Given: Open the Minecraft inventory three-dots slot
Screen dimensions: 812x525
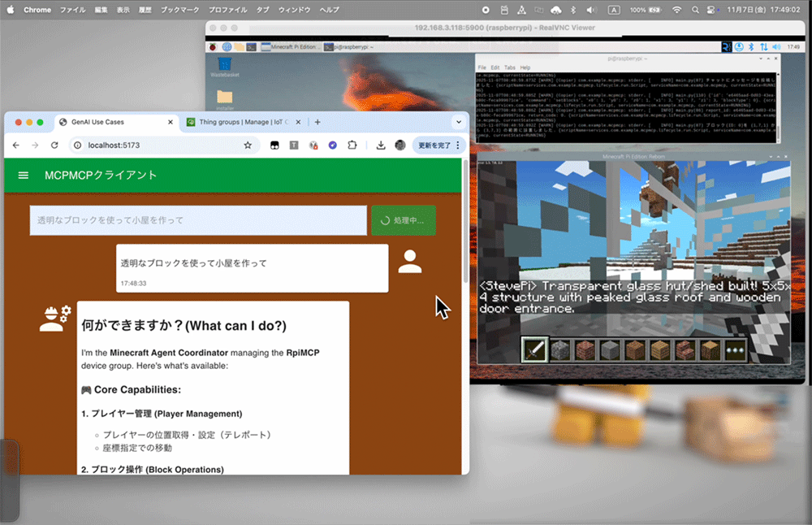Looking at the screenshot, I should pos(735,349).
